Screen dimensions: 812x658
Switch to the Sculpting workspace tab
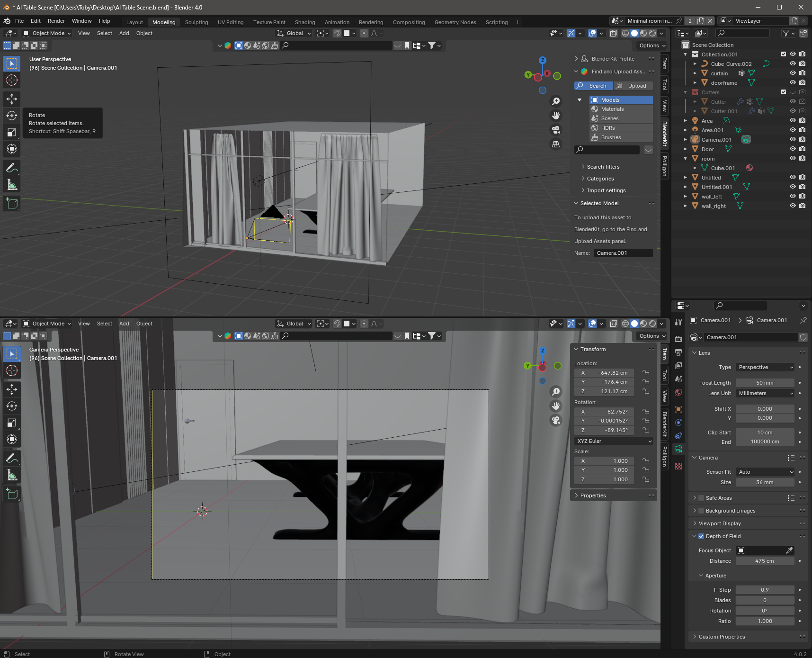pyautogui.click(x=196, y=22)
